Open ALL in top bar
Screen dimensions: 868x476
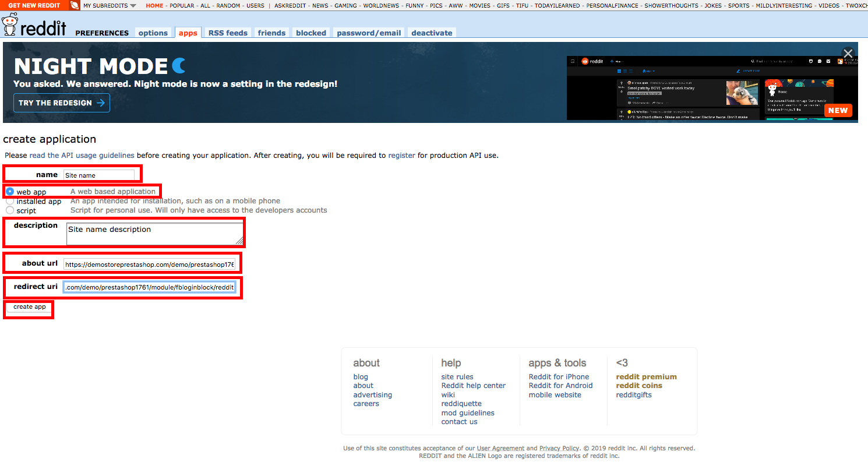point(205,5)
